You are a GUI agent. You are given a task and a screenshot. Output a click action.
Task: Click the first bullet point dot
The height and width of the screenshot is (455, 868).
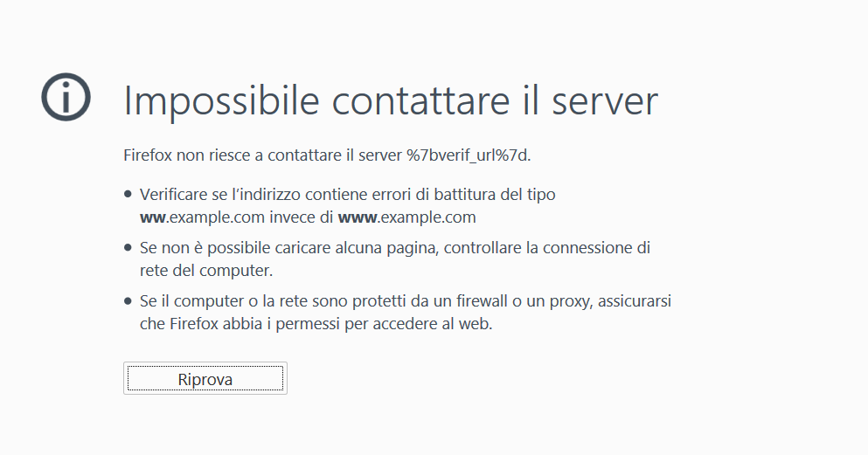point(128,196)
